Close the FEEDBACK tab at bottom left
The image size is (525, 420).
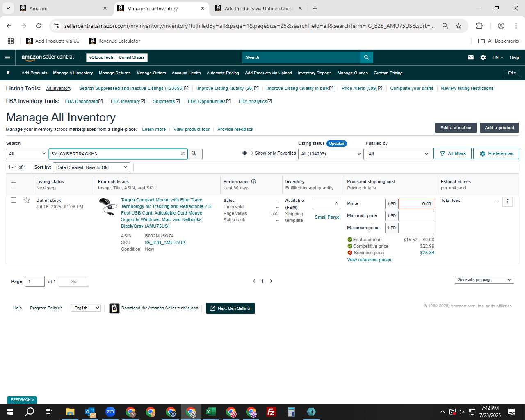pos(33,400)
